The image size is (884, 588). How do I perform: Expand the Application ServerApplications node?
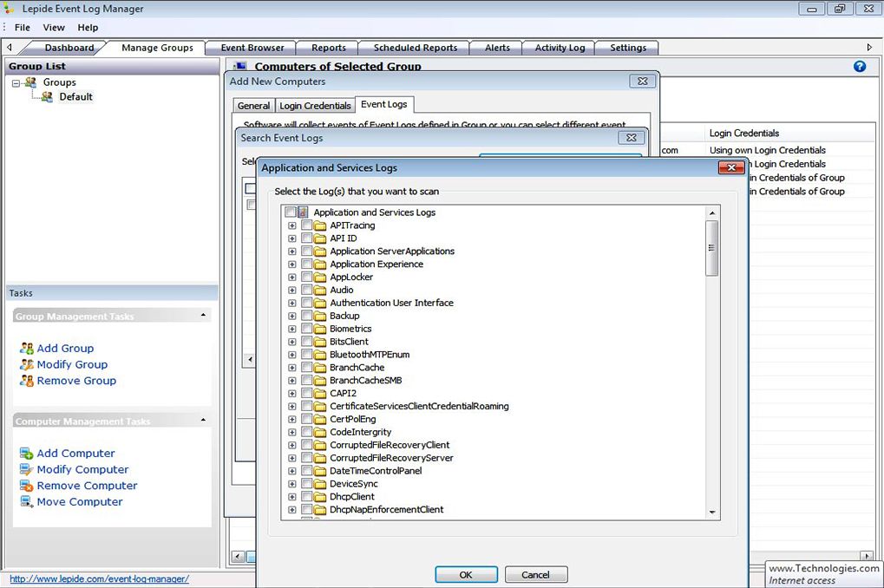point(292,252)
